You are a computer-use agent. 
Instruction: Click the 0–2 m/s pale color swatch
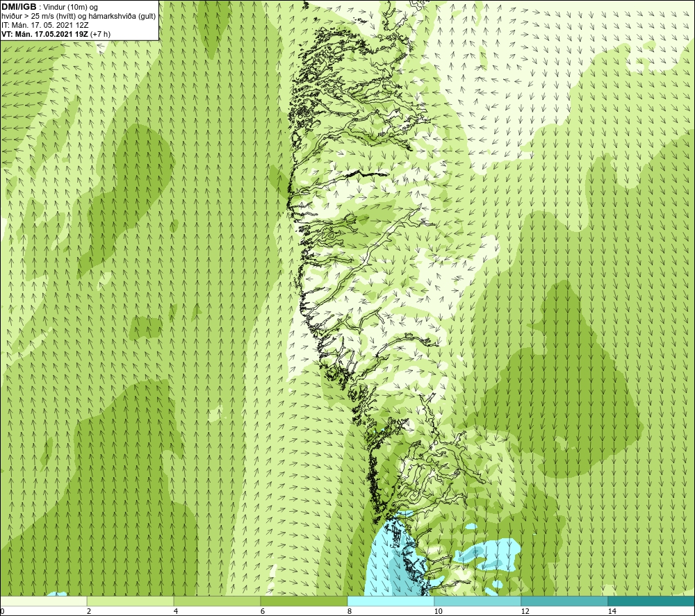[x=43, y=601]
